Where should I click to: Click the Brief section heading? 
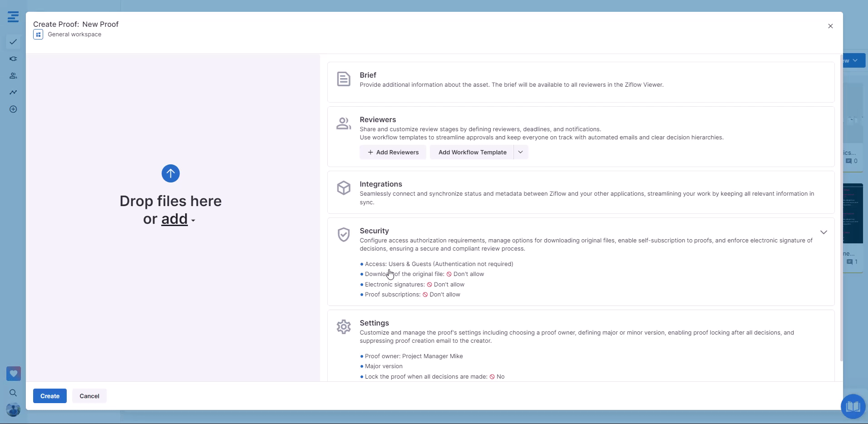point(368,75)
